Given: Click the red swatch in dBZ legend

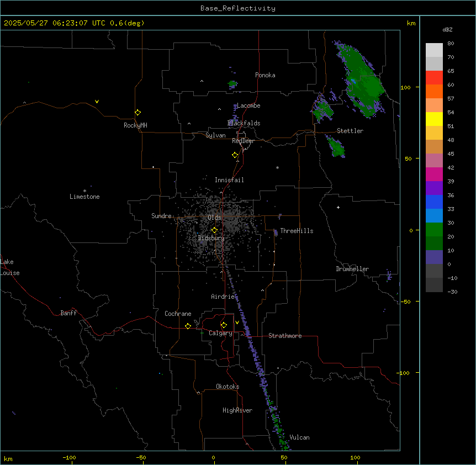Looking at the screenshot, I should tap(434, 78).
